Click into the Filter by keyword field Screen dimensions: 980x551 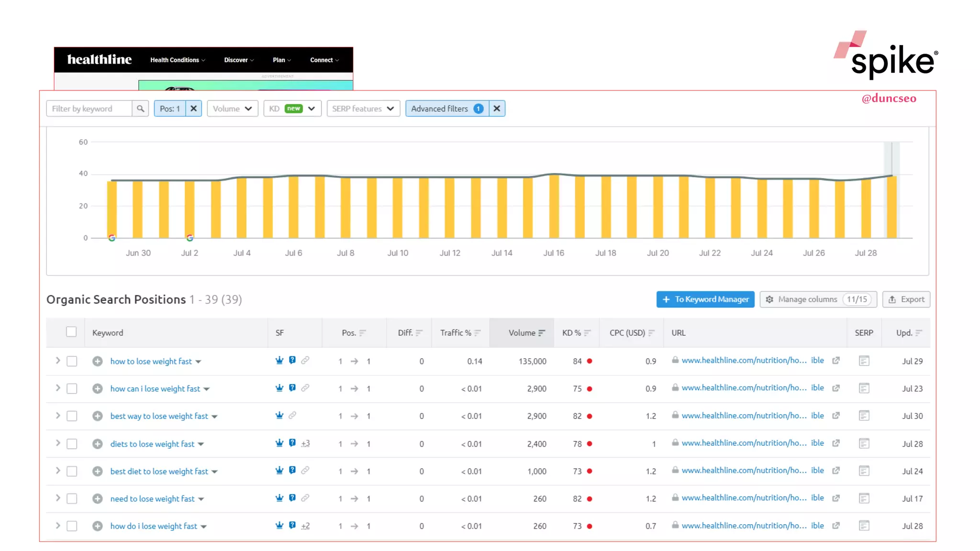[89, 109]
